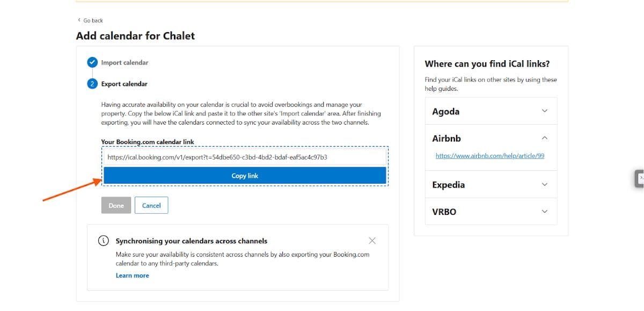Select the Import calendar step label

click(125, 62)
